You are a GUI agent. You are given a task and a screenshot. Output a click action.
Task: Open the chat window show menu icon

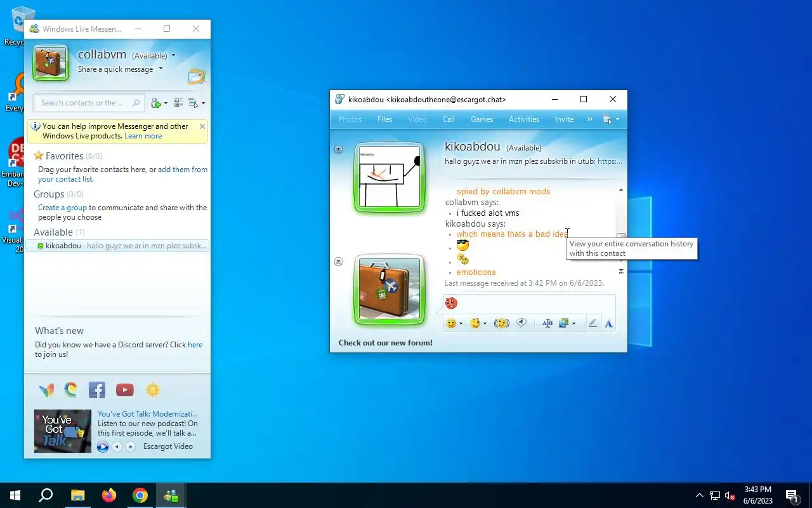click(608, 119)
